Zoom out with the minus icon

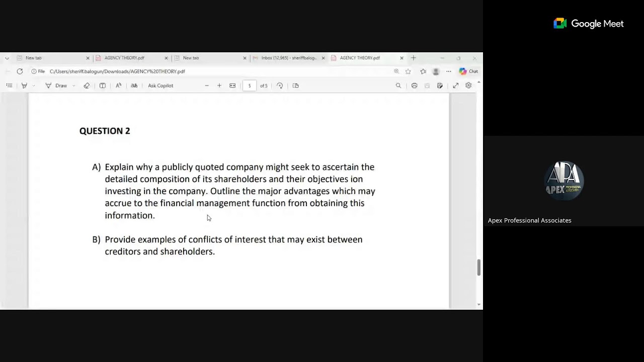tap(207, 85)
